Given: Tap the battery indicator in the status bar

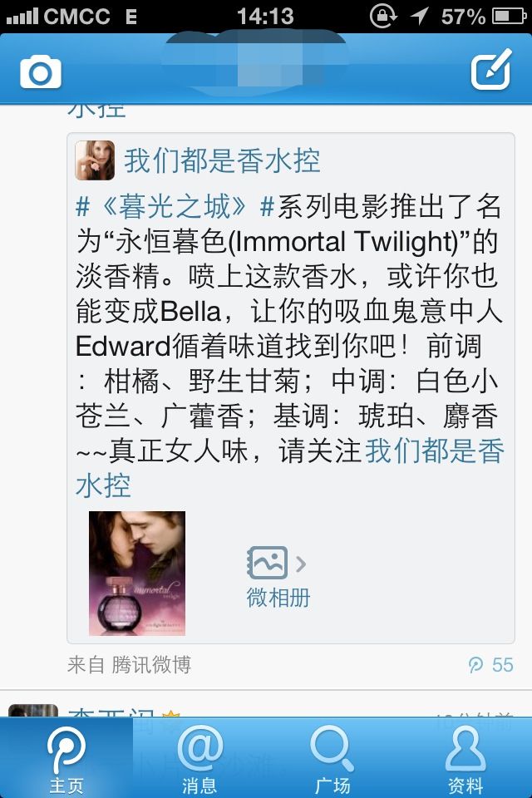Looking at the screenshot, I should (x=509, y=17).
